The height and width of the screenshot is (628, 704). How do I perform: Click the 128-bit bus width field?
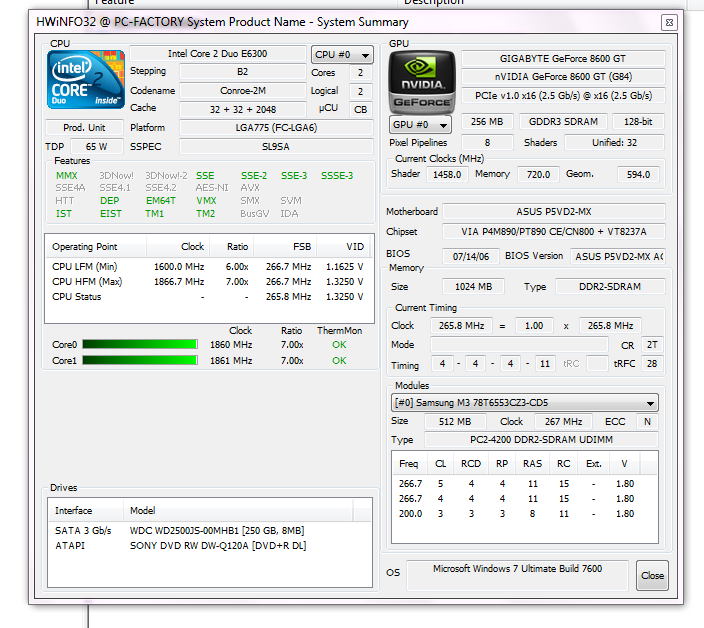click(x=638, y=122)
